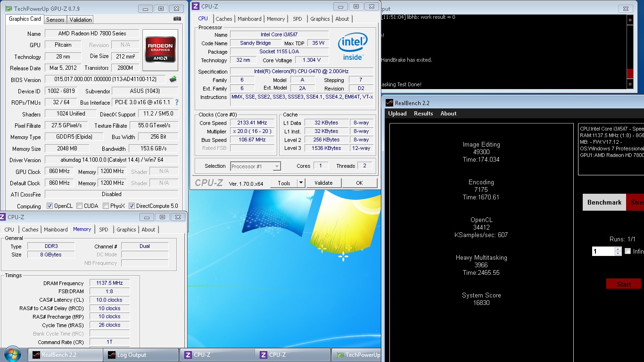Click the AMD Radeon Graphics logo

(161, 49)
